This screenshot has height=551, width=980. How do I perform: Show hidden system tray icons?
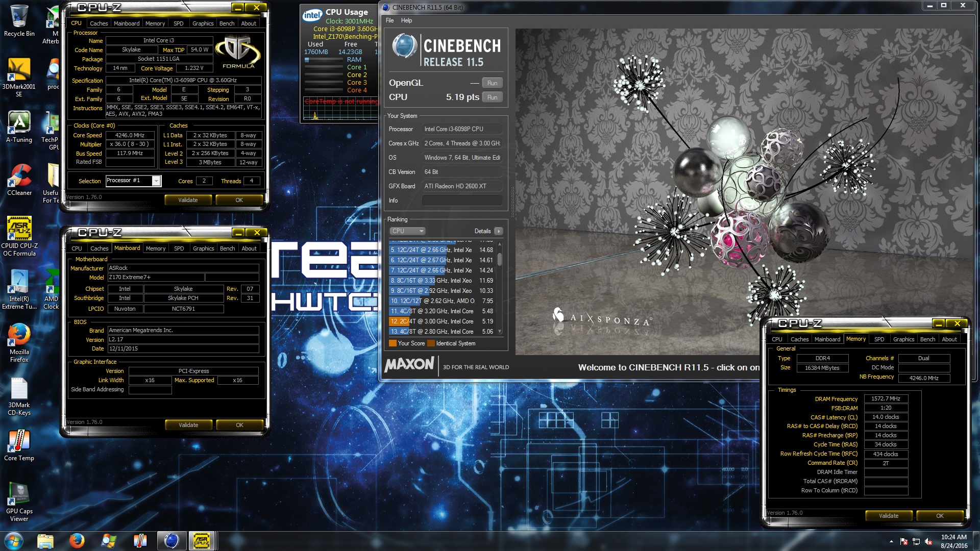click(891, 541)
